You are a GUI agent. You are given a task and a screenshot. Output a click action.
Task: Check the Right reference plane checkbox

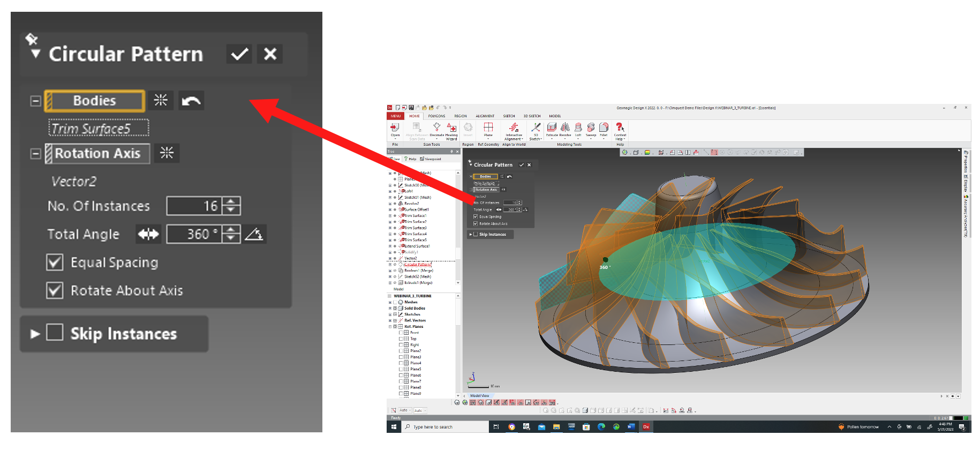tap(401, 345)
